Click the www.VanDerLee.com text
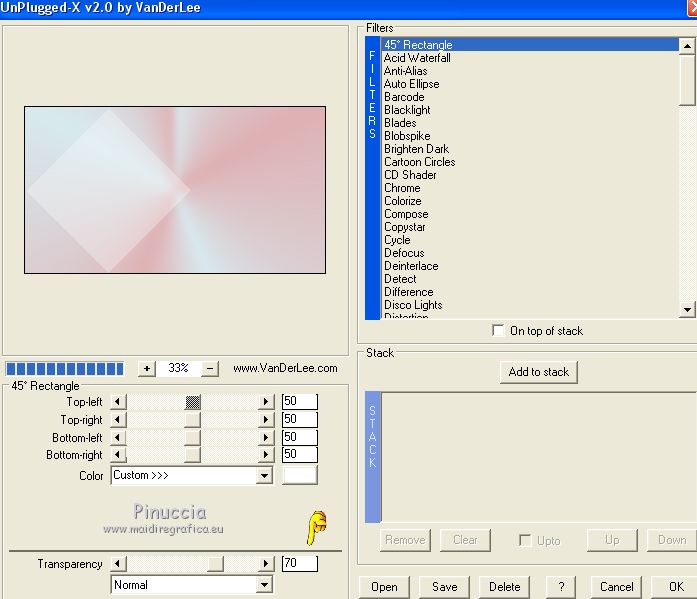Viewport: 697px width, 599px height. (x=285, y=368)
